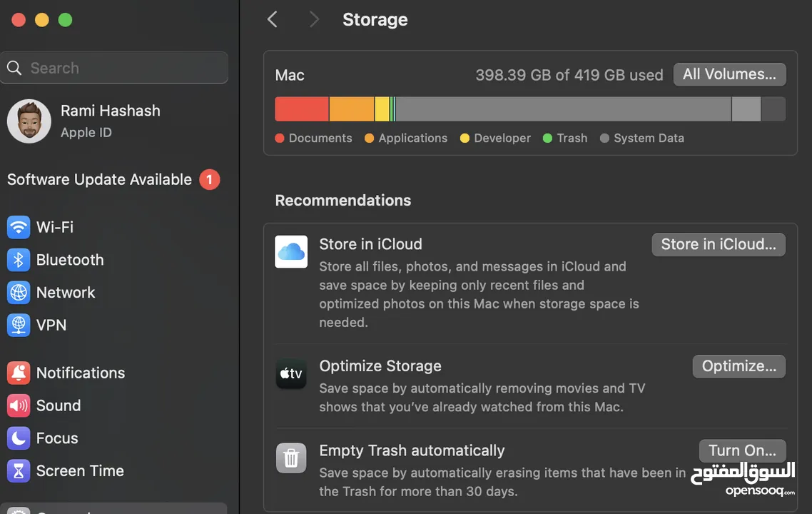Select Notifications label in the sidebar

coord(81,373)
